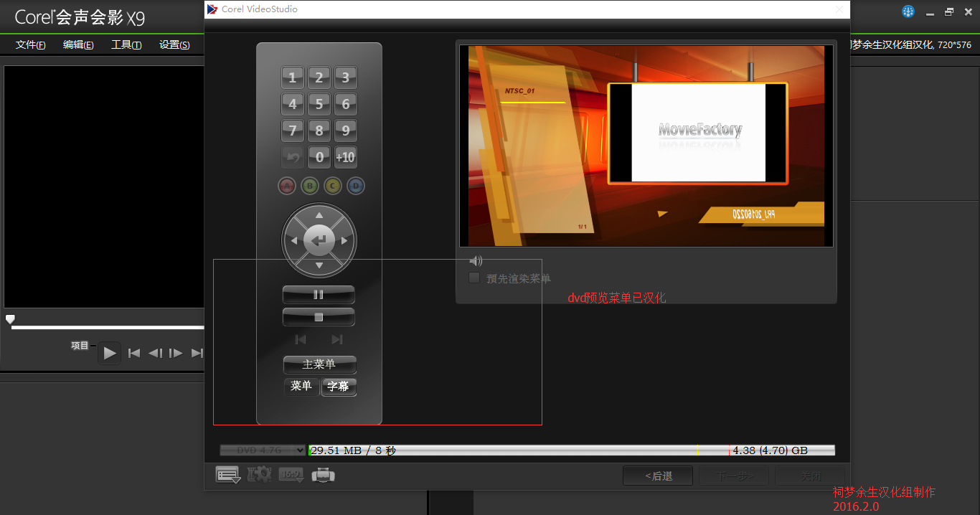Click the speaker volume icon under preview
The height and width of the screenshot is (515, 980).
click(476, 261)
